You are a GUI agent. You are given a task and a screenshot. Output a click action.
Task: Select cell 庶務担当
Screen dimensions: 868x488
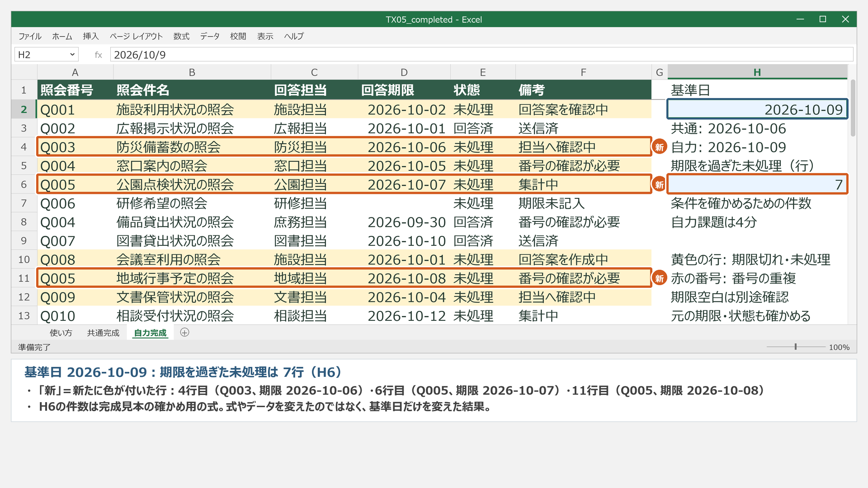tap(314, 222)
